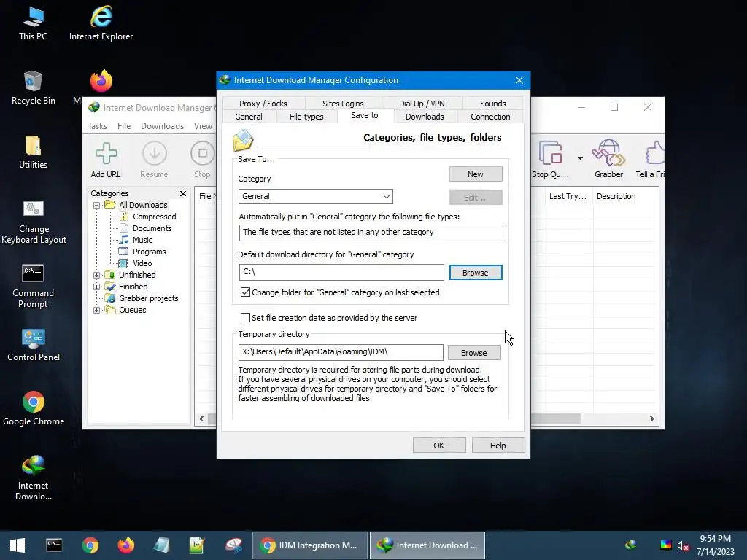Click temporary directory path field
The width and height of the screenshot is (747, 560).
pyautogui.click(x=341, y=352)
